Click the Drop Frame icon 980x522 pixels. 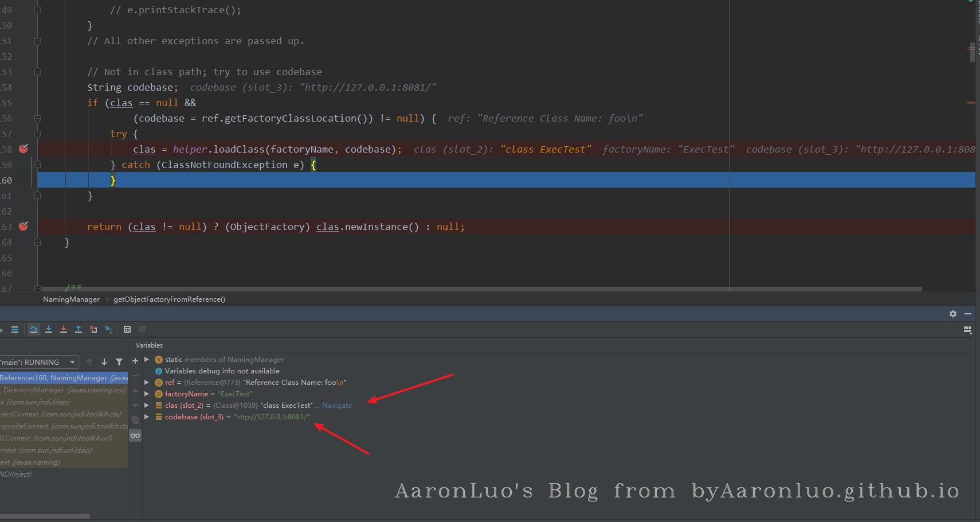point(93,329)
